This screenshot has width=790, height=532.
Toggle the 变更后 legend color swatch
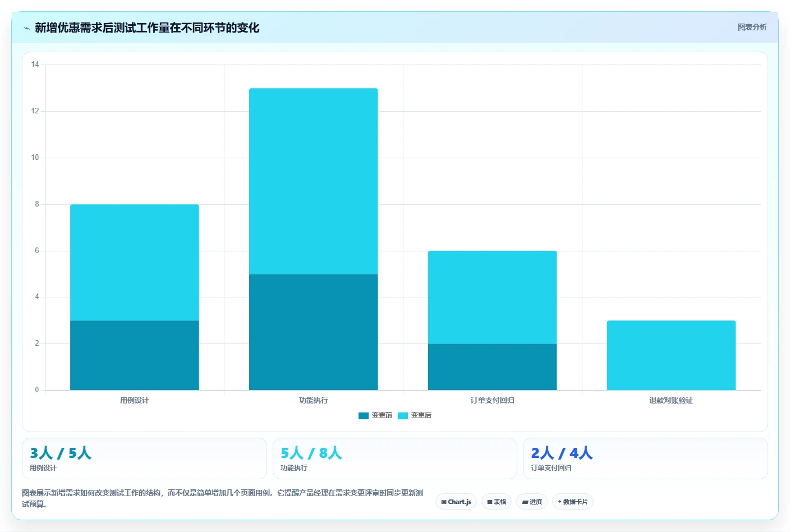coord(403,416)
